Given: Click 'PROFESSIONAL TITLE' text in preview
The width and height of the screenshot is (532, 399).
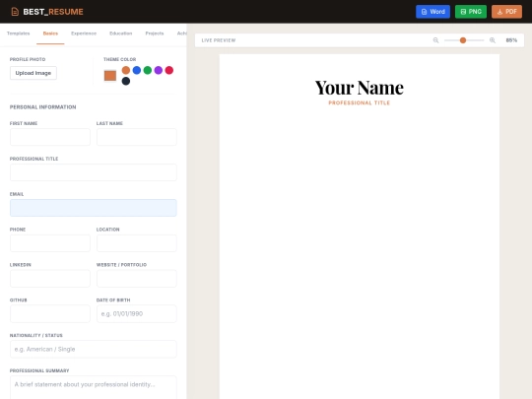Looking at the screenshot, I should click(x=360, y=102).
